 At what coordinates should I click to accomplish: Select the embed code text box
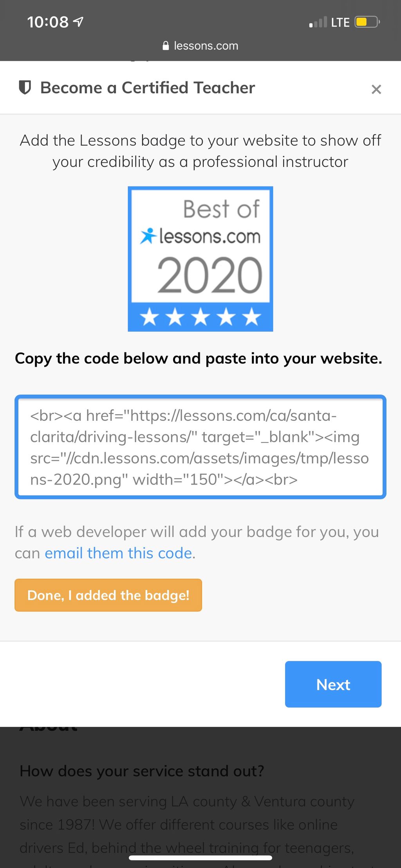[200, 447]
